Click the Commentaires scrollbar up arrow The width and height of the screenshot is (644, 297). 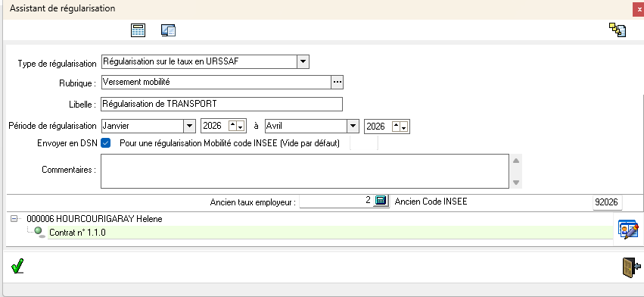[516, 161]
